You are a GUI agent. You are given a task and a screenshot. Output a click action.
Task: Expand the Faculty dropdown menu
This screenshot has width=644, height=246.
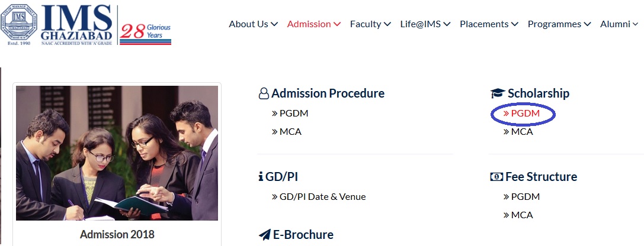370,24
